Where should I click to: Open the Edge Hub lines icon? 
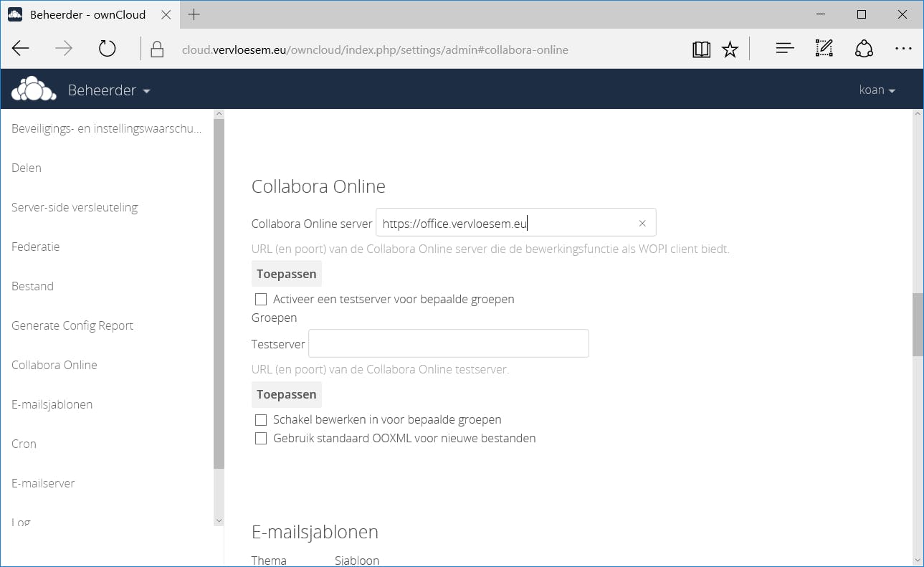(x=785, y=49)
